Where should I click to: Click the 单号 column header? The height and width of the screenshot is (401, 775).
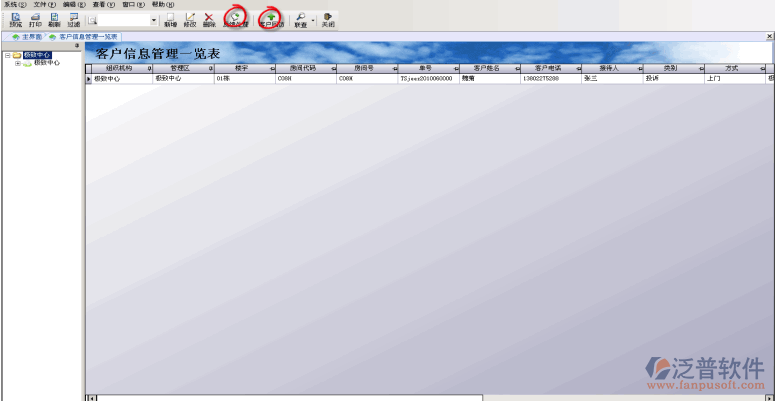tap(429, 68)
